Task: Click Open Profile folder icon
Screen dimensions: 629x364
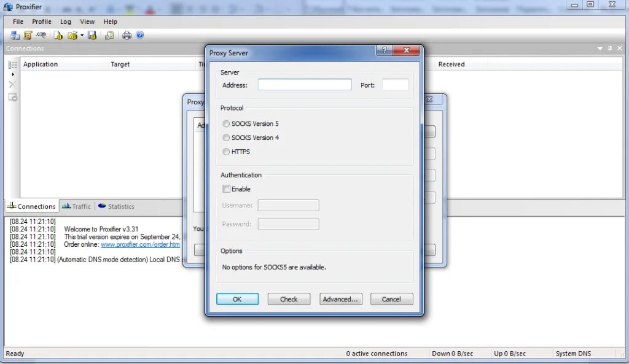Action: [72, 35]
